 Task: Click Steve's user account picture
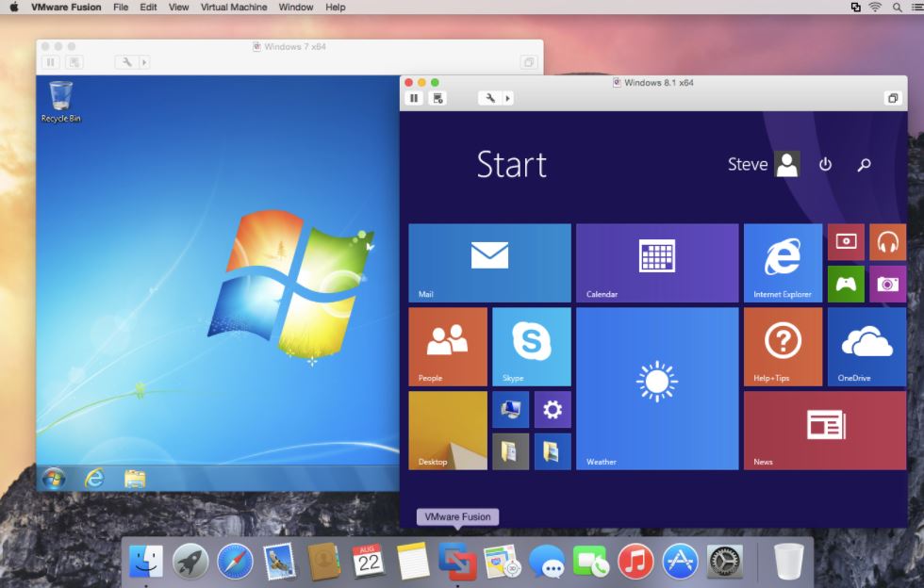(x=786, y=164)
